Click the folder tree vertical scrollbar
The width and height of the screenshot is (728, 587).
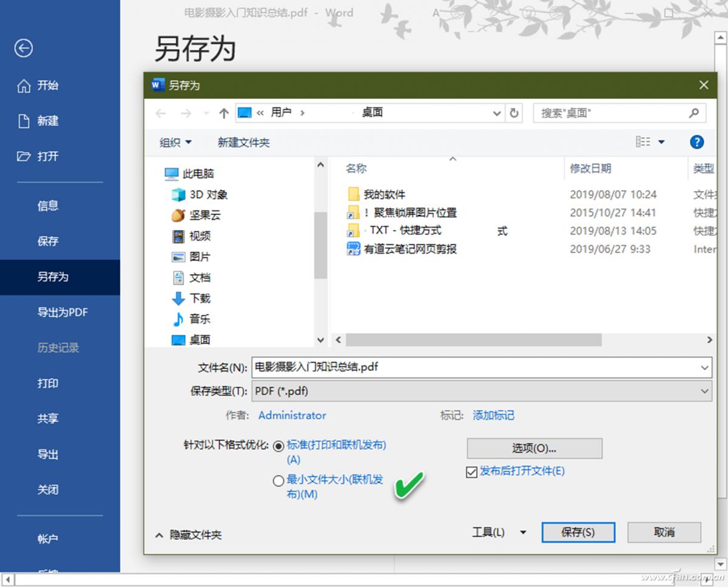click(x=320, y=246)
